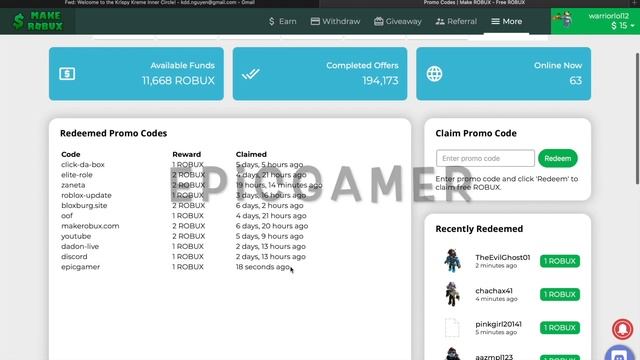This screenshot has width=640, height=360.
Task: Click 1 ROBUX badge next to chachax41
Action: tap(560, 294)
